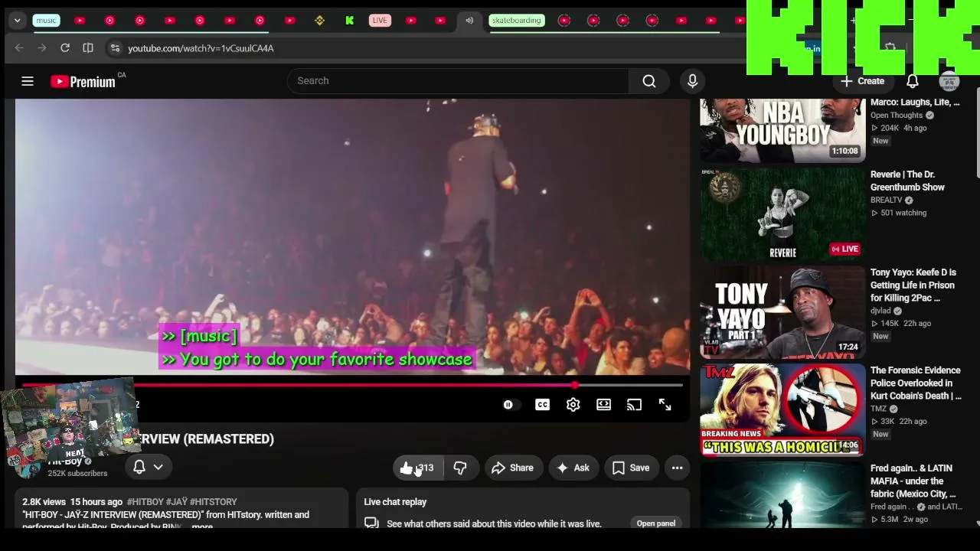Click the "252K subscribers" text
The height and width of the screenshot is (551, 980).
point(77,474)
